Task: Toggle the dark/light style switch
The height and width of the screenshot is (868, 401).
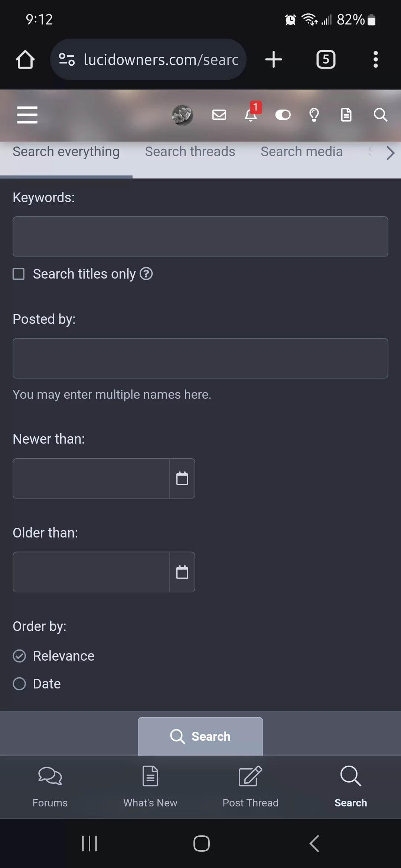Action: [283, 115]
